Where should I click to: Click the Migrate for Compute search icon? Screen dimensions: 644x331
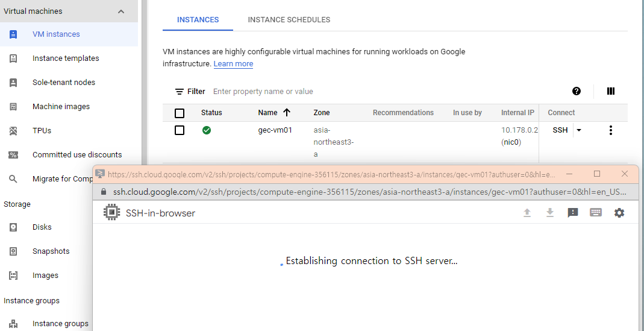pos(13,179)
